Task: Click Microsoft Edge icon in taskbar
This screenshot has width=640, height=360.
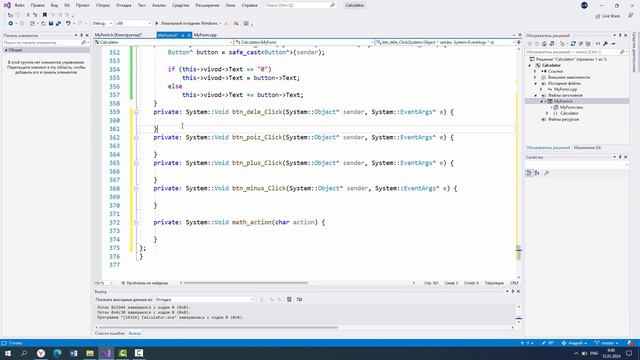Action: click(x=57, y=353)
